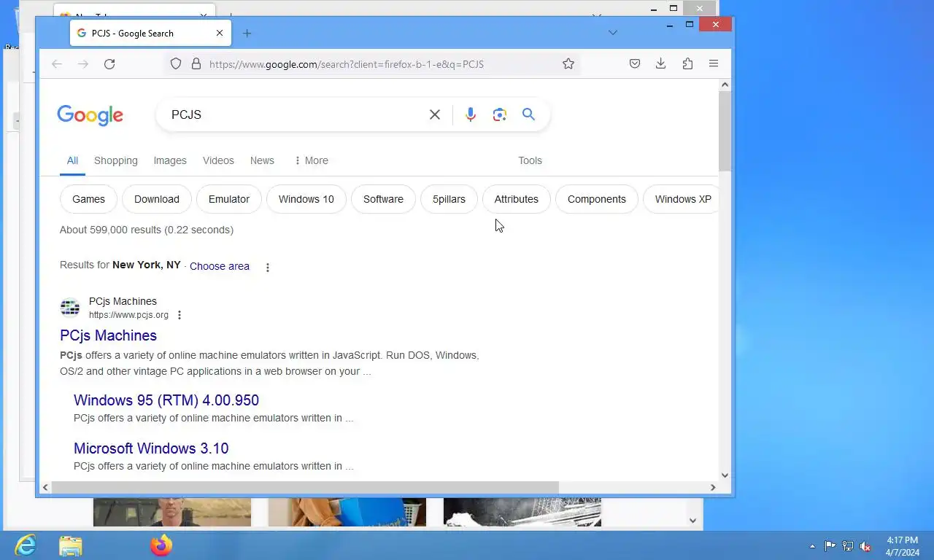
Task: Filter by 5pillars chip
Action: click(449, 199)
